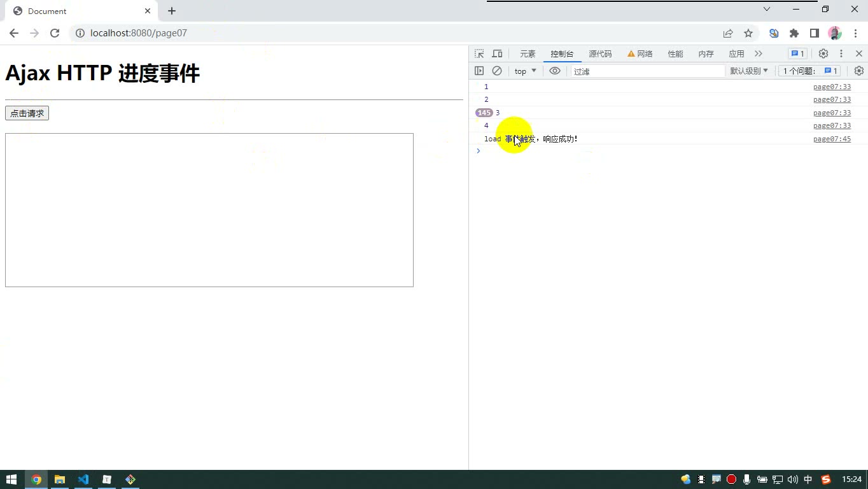The image size is (868, 489).
Task: Close the DevTools panel
Action: pyautogui.click(x=859, y=53)
